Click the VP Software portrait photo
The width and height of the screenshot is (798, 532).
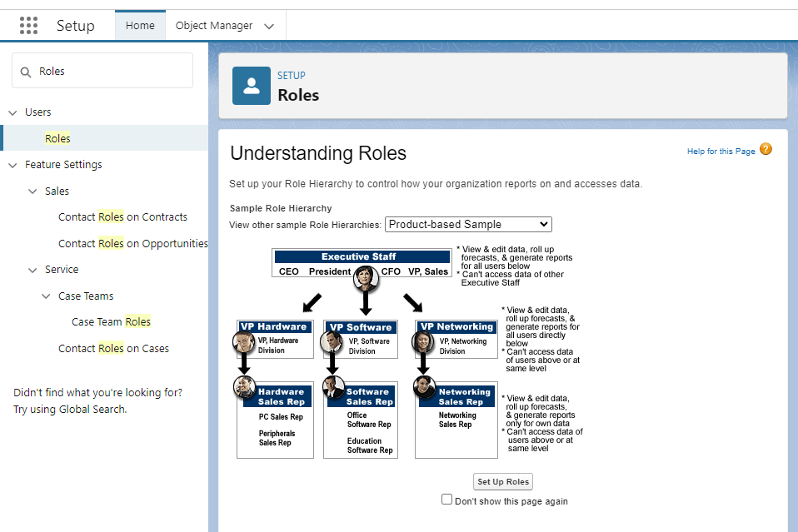pos(332,342)
